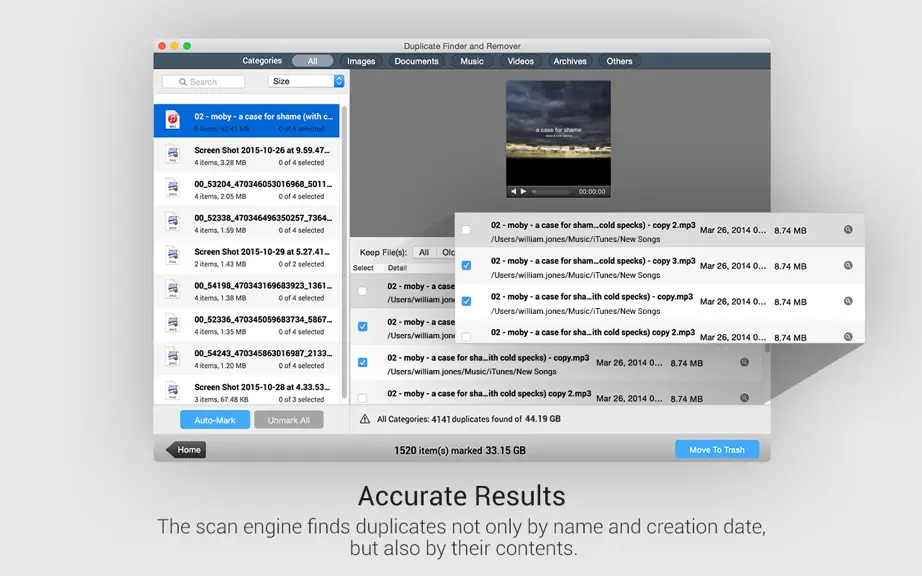Click magnifier icon for copy 2.mp3 in popup

pos(848,230)
